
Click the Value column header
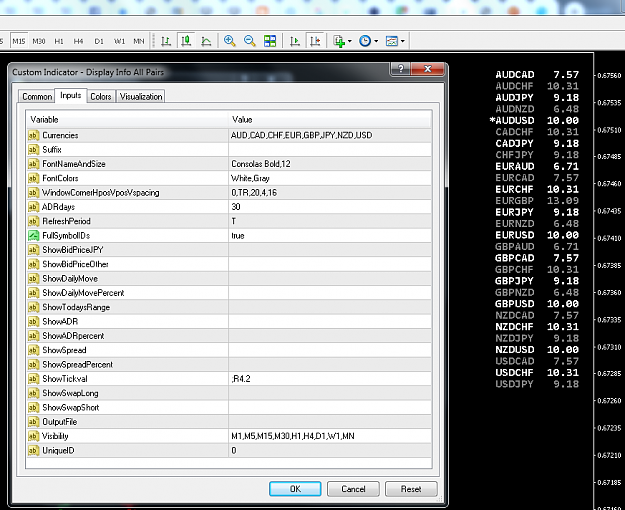330,120
